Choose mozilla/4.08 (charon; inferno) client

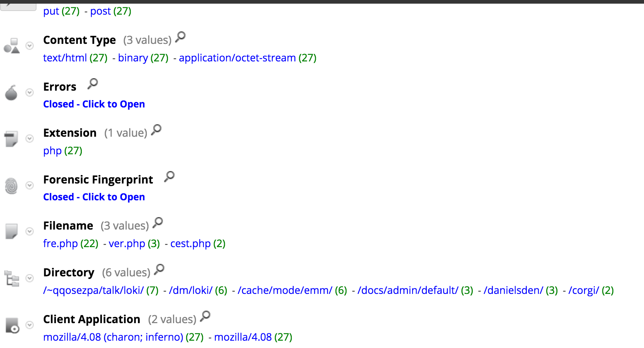(x=113, y=337)
